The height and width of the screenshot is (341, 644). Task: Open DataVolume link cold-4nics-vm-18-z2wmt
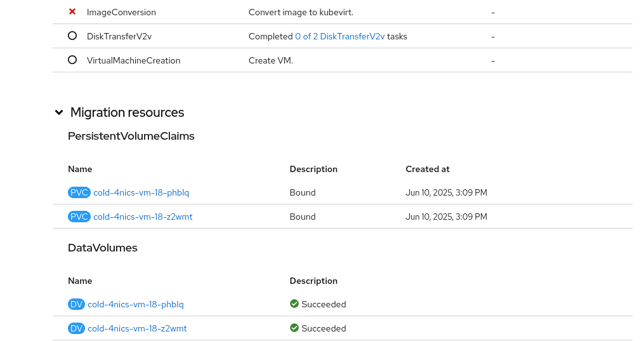click(x=137, y=328)
